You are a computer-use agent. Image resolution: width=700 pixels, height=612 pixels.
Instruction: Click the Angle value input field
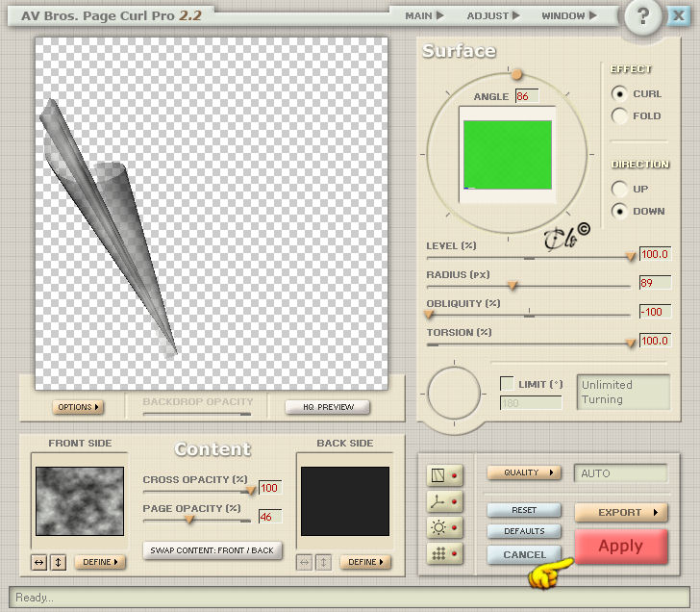point(527,96)
